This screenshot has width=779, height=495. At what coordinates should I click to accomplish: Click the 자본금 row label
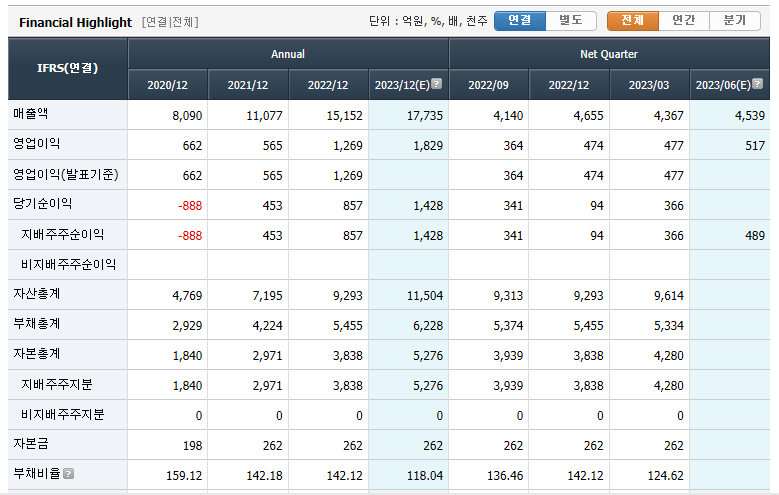click(x=31, y=444)
